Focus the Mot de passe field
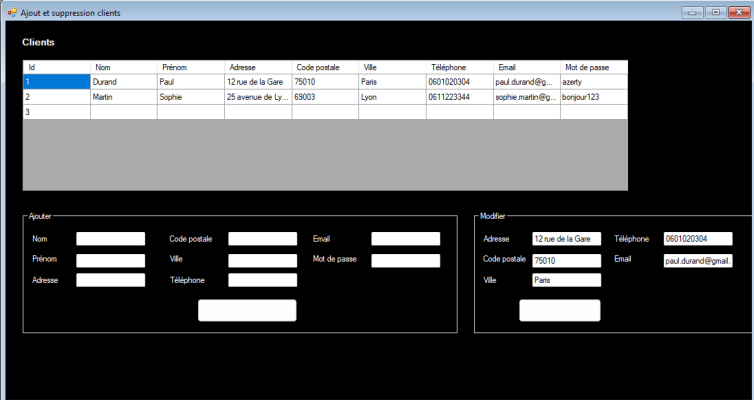Viewport: 754px width, 400px height. click(406, 260)
